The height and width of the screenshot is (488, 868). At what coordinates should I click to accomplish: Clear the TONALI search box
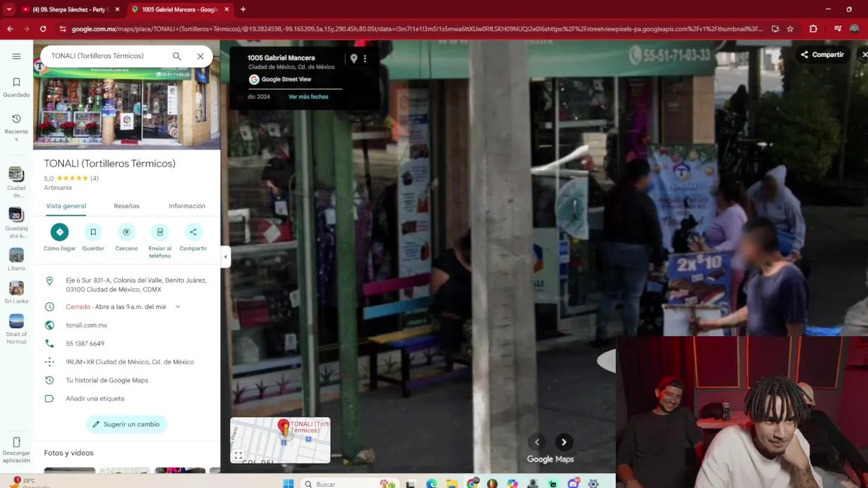coord(200,56)
